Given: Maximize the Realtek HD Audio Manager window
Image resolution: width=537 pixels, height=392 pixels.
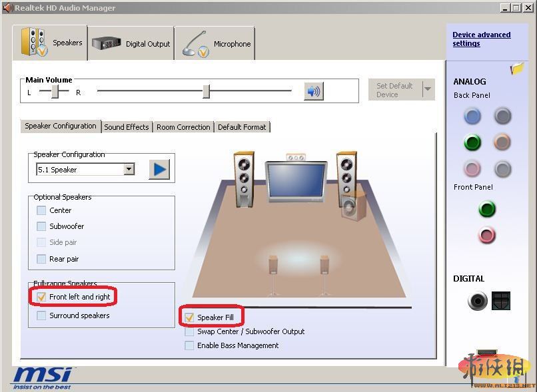Looking at the screenshot, I should pos(516,7).
